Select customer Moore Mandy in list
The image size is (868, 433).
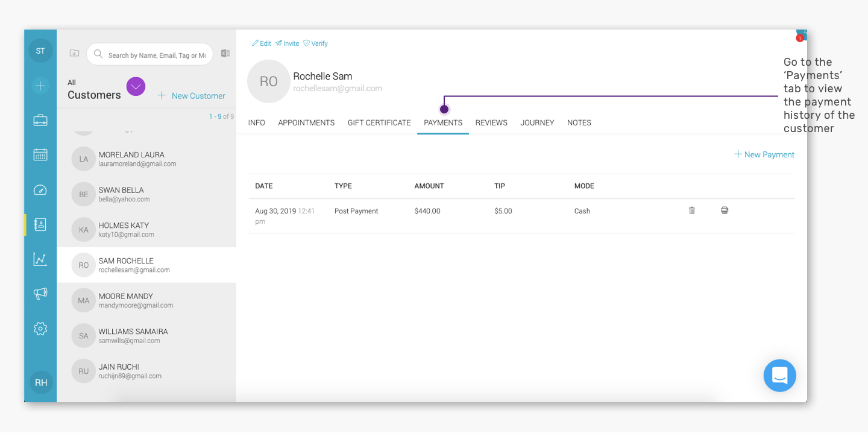coord(146,300)
